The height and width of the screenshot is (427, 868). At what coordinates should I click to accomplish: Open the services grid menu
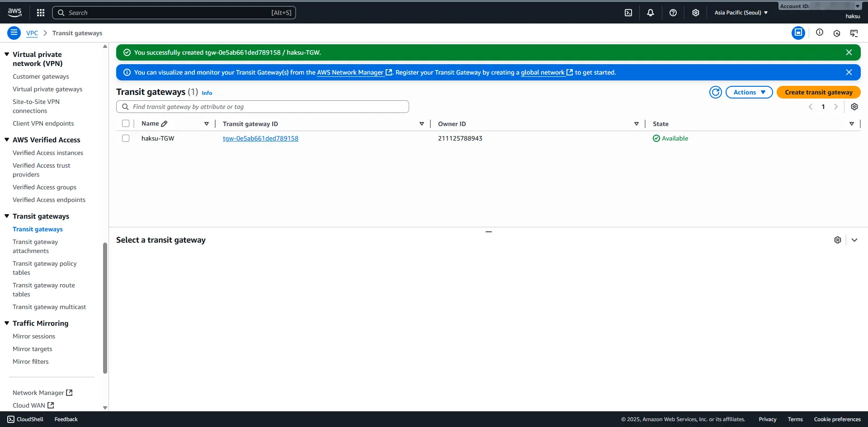pos(41,13)
